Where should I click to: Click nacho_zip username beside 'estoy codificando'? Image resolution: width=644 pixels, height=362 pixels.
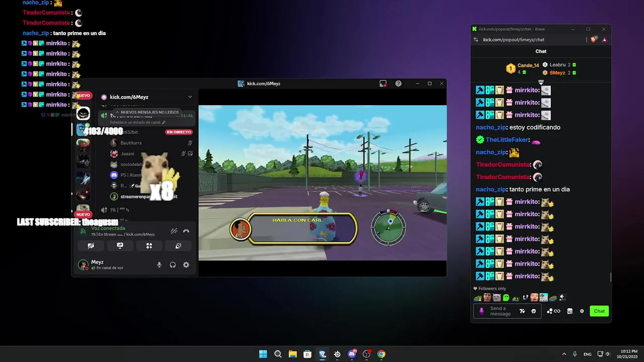click(491, 128)
